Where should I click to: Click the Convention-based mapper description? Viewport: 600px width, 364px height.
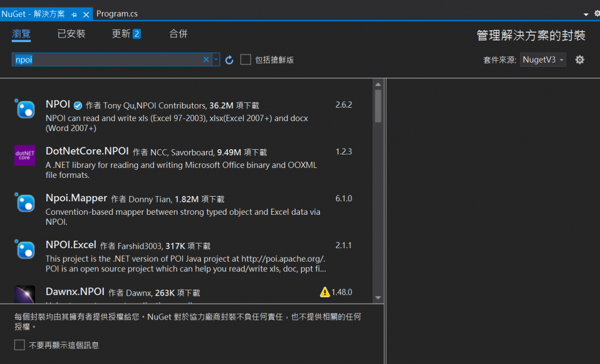(x=183, y=217)
